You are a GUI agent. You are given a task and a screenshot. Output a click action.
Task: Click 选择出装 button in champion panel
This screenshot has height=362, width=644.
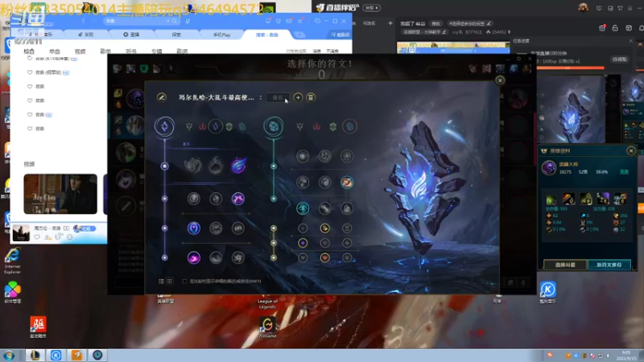point(566,265)
